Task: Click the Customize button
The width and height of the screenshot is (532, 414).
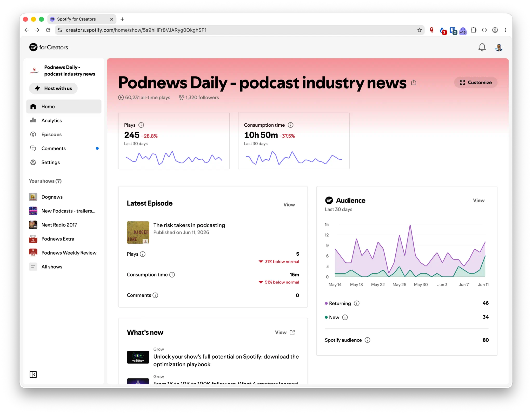Action: click(476, 82)
